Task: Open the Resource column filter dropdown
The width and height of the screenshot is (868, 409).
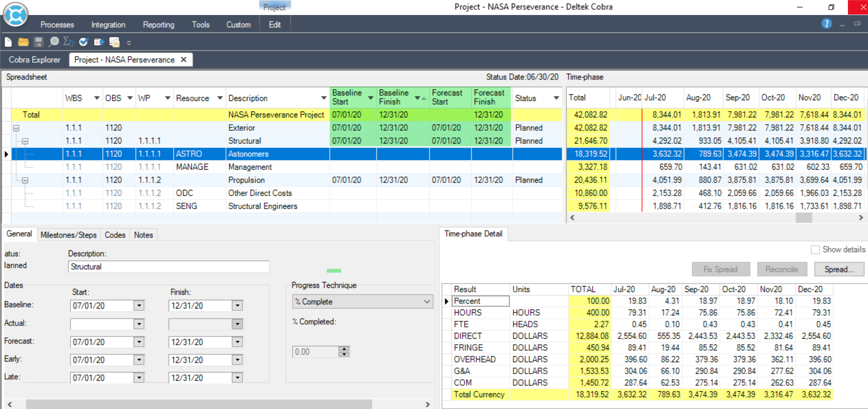Action: (x=220, y=98)
